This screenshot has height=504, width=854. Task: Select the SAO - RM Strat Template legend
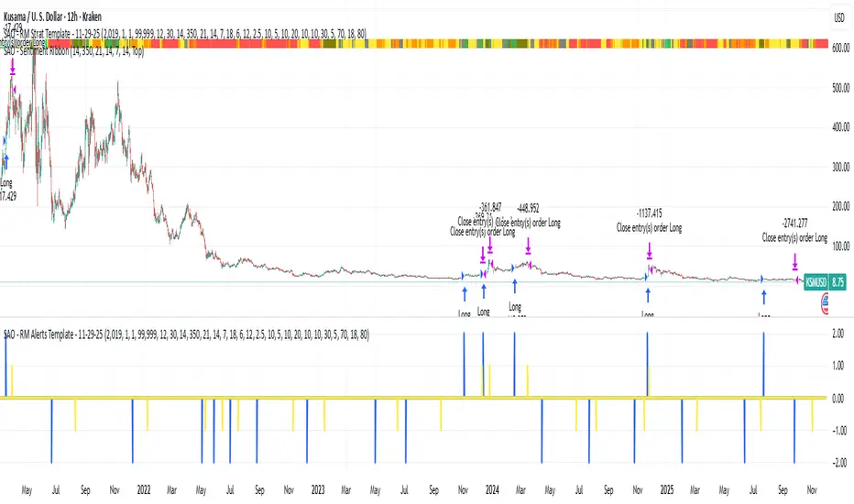(185, 34)
